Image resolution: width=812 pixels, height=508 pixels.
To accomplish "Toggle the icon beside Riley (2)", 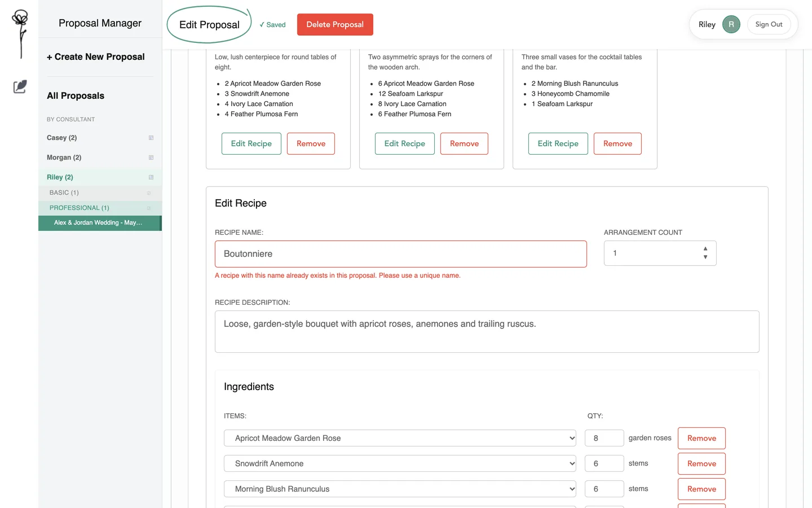I will point(151,177).
